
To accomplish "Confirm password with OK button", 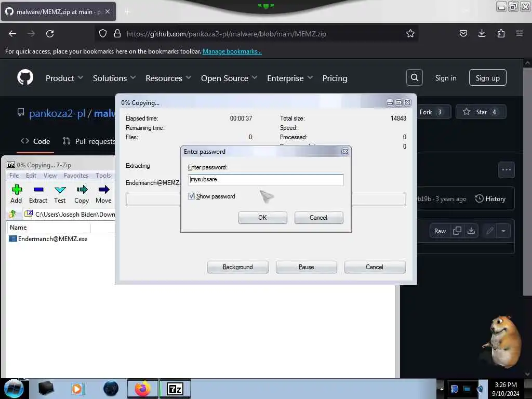I will pyautogui.click(x=262, y=218).
